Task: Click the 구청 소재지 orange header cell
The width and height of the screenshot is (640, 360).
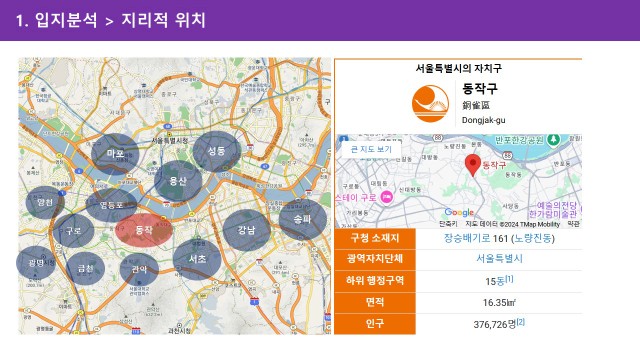Action: click(375, 238)
